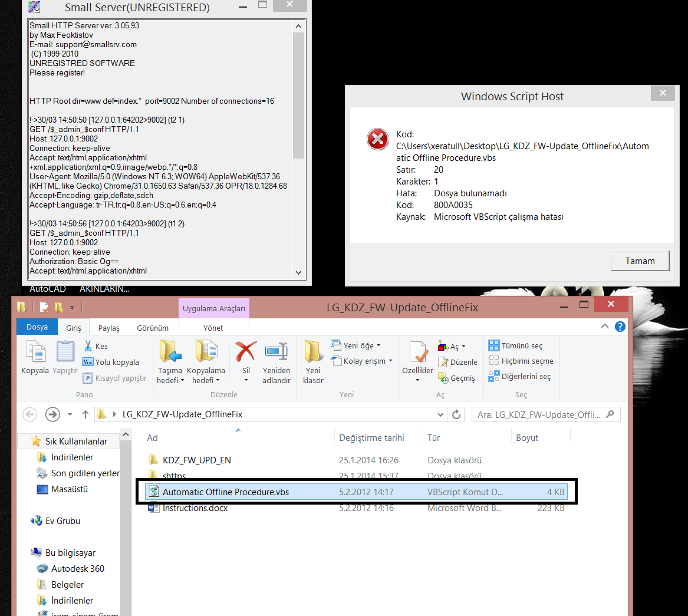688x616 pixels.
Task: Close the Windows Script Host dialog
Action: [x=663, y=93]
